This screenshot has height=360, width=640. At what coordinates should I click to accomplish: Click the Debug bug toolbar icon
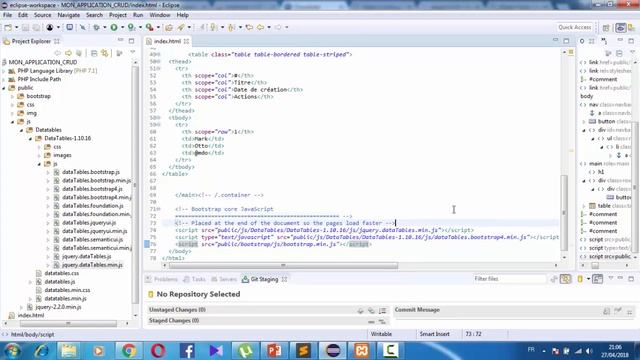pos(96,27)
